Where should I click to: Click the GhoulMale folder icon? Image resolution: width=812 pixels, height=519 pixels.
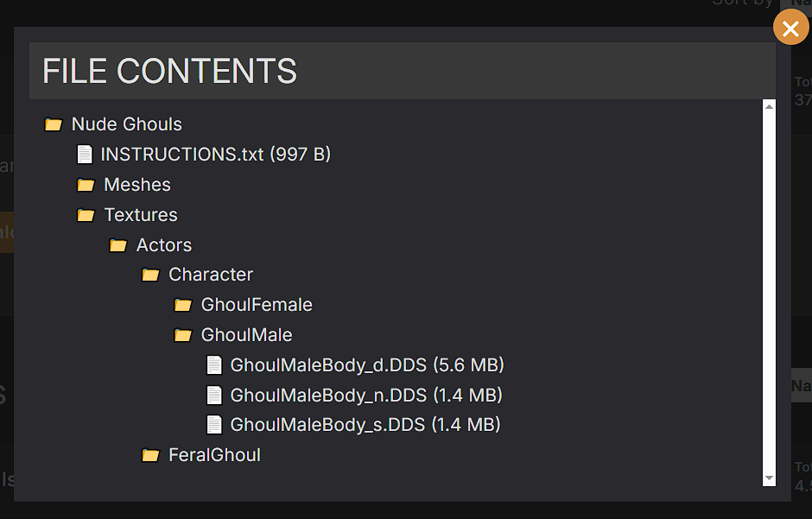coord(183,335)
